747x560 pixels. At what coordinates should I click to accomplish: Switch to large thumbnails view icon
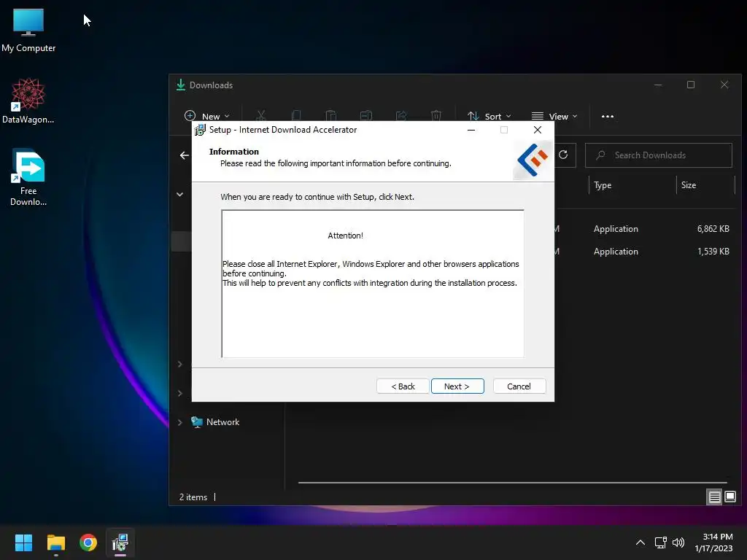[729, 497]
